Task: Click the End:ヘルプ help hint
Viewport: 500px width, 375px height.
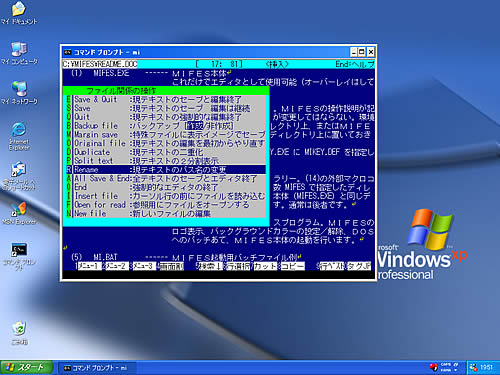Action: [355, 64]
